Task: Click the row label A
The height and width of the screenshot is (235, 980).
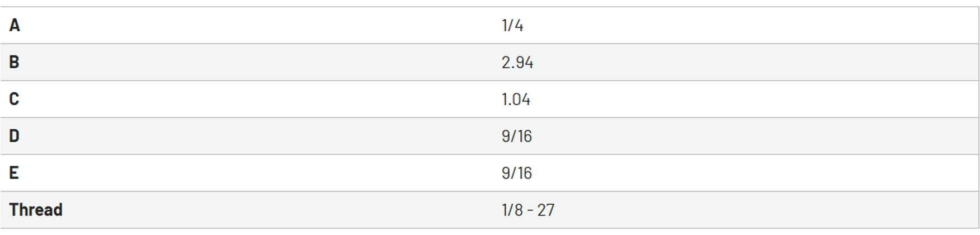Action: pos(15,26)
